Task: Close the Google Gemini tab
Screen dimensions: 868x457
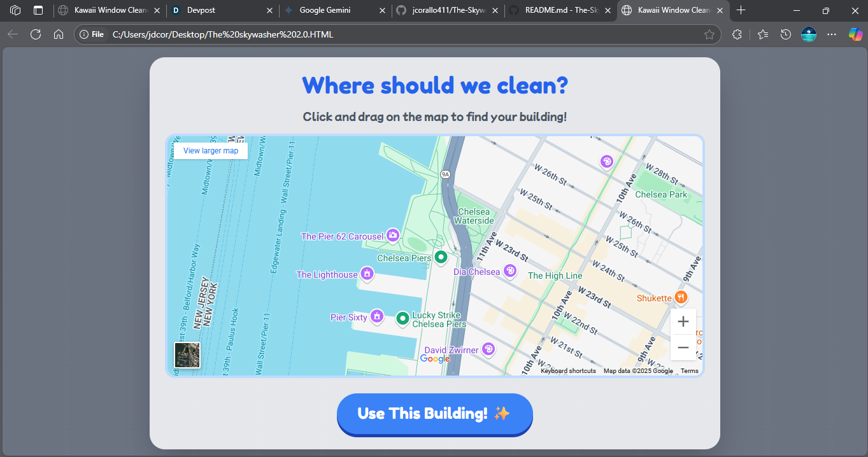Action: pos(382,10)
